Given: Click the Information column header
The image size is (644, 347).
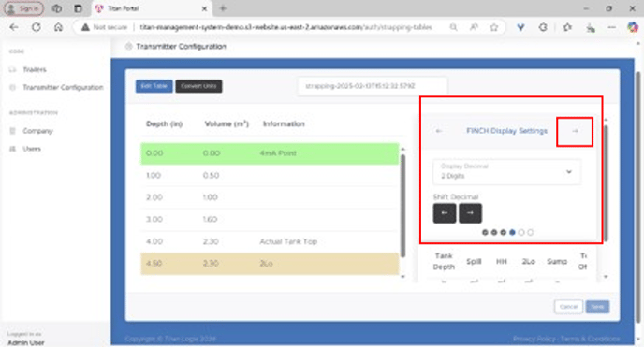Looking at the screenshot, I should (284, 123).
